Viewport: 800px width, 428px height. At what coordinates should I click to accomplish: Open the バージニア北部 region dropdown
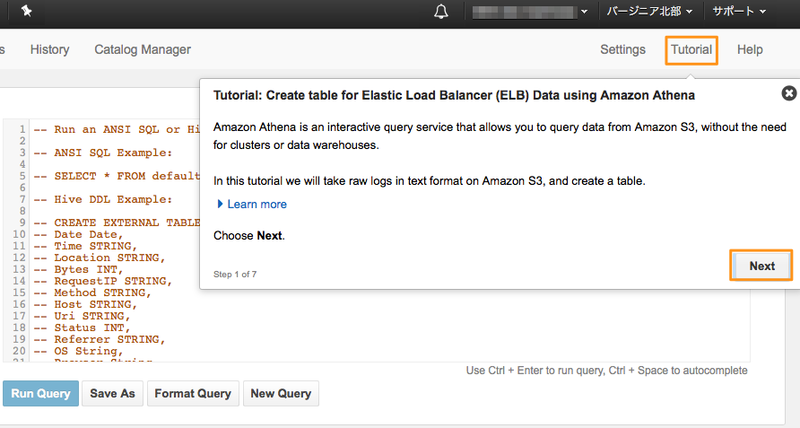(x=649, y=11)
